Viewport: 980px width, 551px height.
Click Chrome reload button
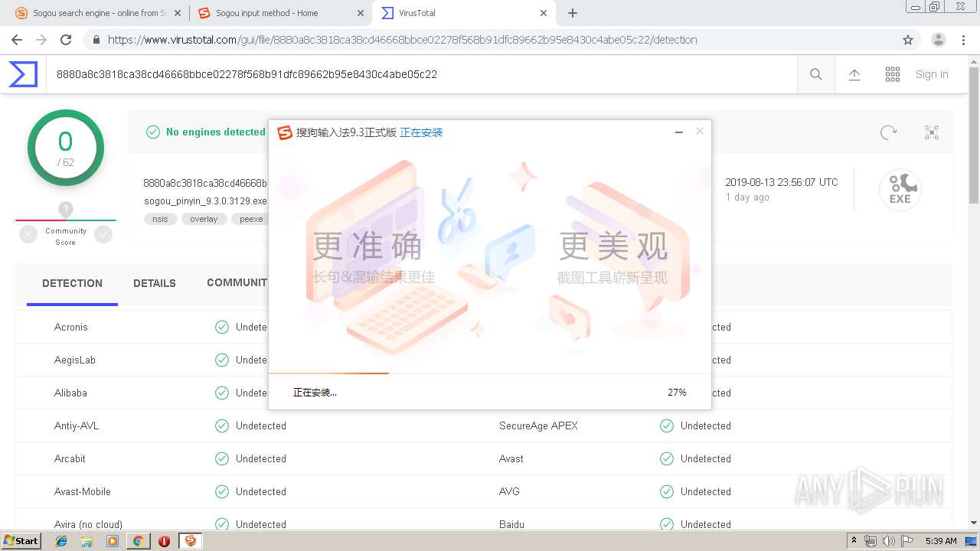point(66,40)
